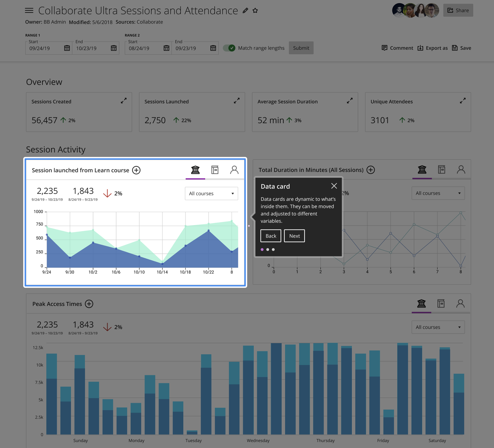The image size is (494, 448).
Task: Open All courses dropdown in Session launched card
Action: [211, 193]
